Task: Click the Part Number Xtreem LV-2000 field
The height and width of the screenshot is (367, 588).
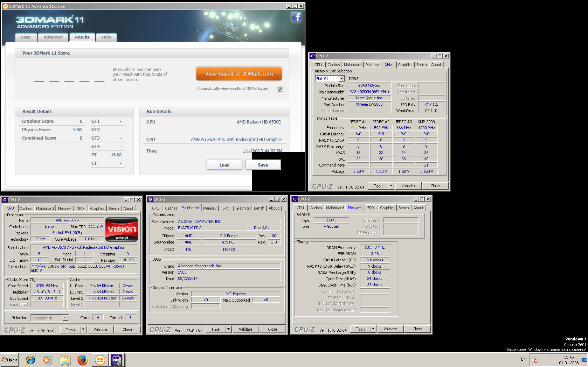Action: coord(369,104)
